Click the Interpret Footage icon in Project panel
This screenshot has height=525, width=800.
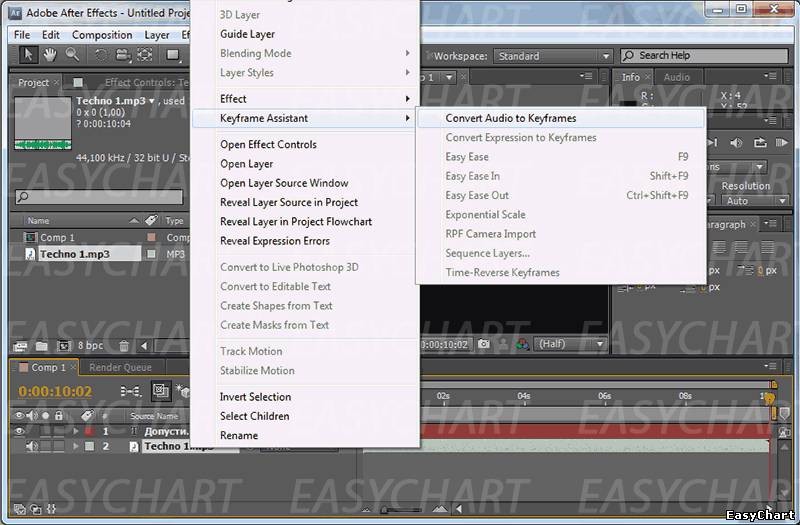[x=20, y=346]
